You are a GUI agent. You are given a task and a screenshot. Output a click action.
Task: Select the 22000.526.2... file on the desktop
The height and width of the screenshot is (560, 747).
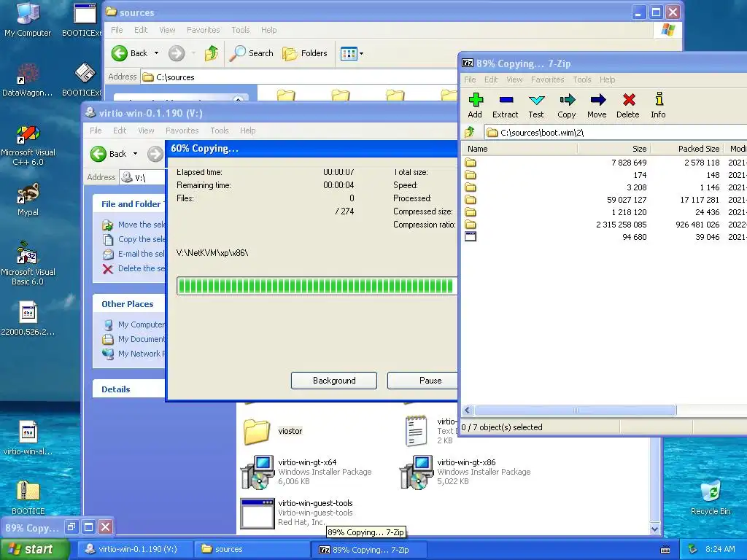[28, 318]
